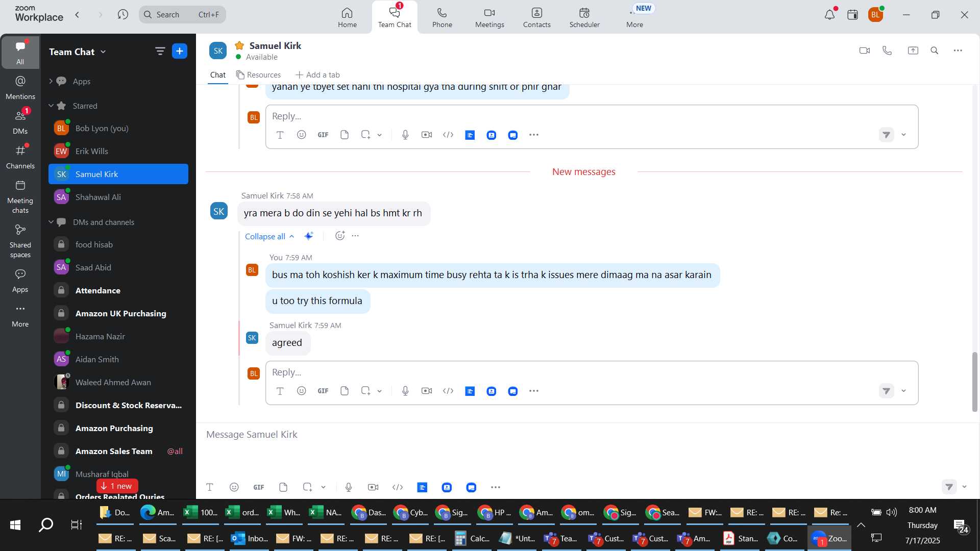The height and width of the screenshot is (551, 980).
Task: Click the chat vertical scrollbar
Action: click(974, 382)
